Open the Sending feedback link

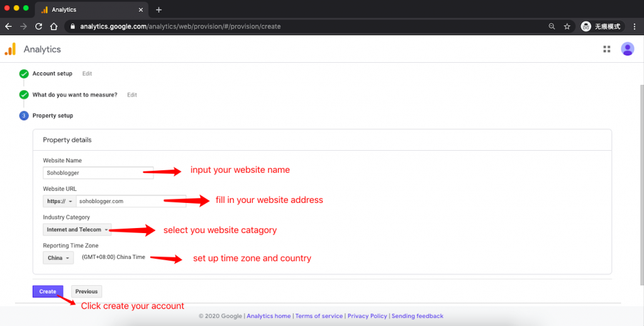(x=418, y=316)
